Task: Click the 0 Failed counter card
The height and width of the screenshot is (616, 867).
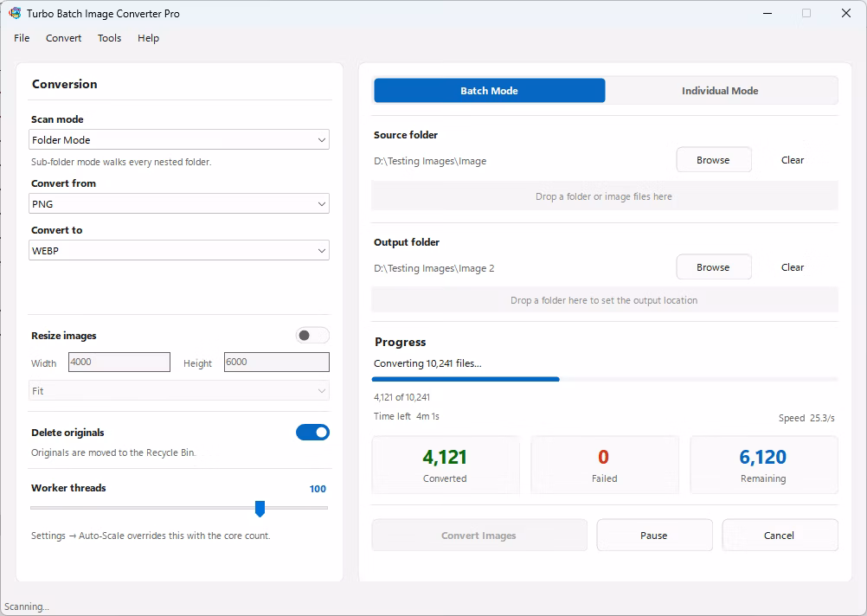Action: pyautogui.click(x=604, y=465)
